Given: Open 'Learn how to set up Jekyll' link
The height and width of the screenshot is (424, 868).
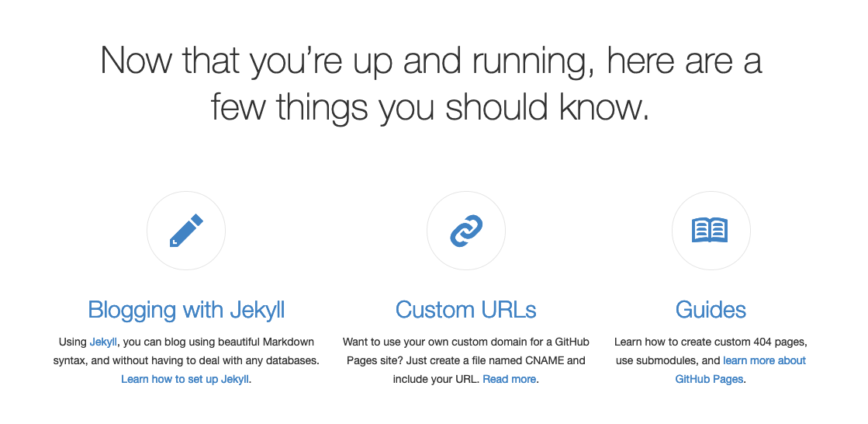Looking at the screenshot, I should click(x=185, y=380).
